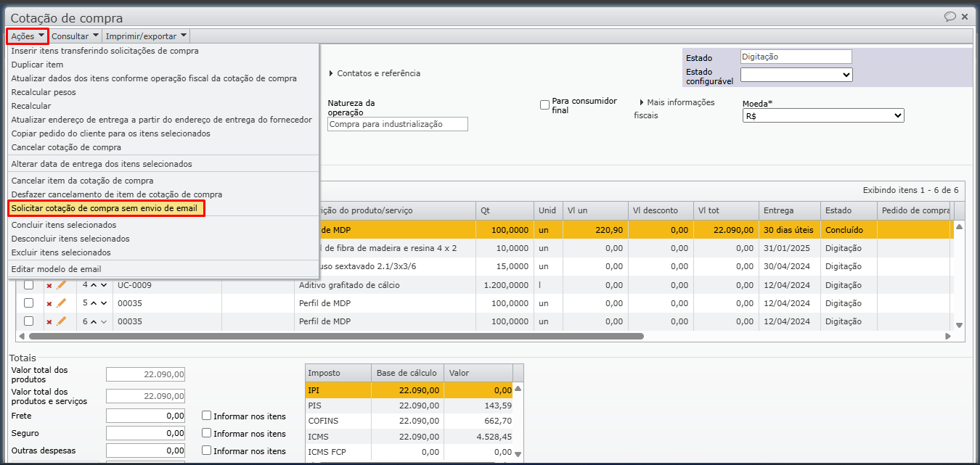Click the pencil edit icon for item 6
Screen dimensions: 980x465
click(x=62, y=321)
